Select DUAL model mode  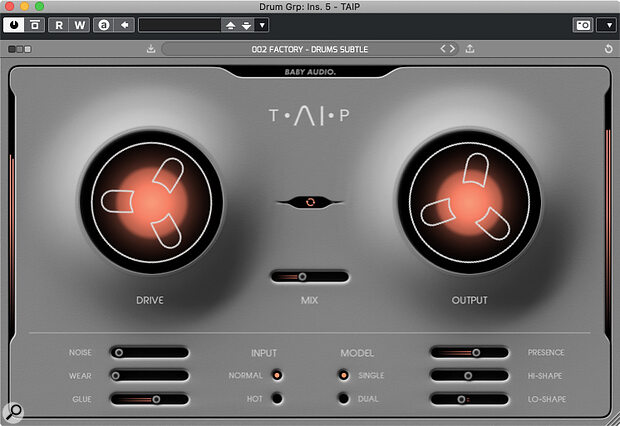344,398
